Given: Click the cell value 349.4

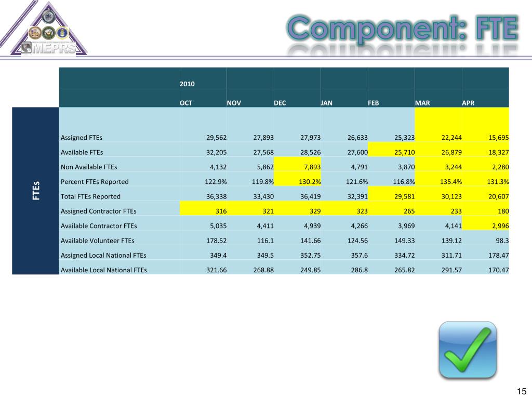Looking at the screenshot, I should 218,255.
